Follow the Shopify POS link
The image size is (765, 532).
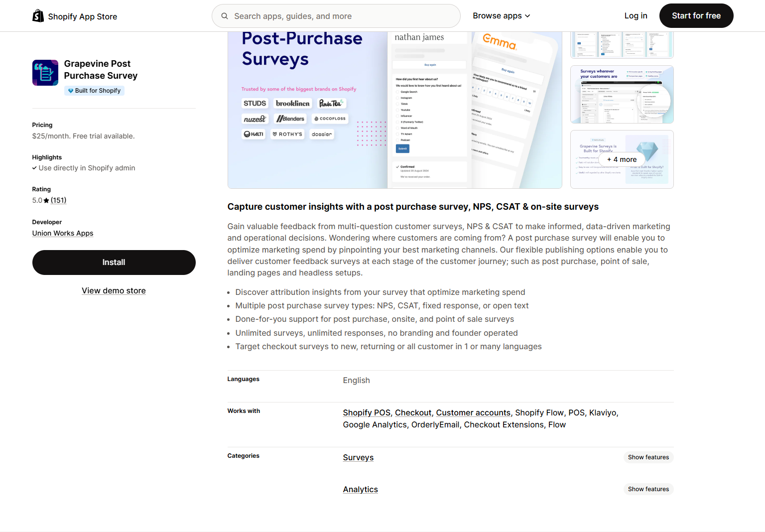pos(367,413)
